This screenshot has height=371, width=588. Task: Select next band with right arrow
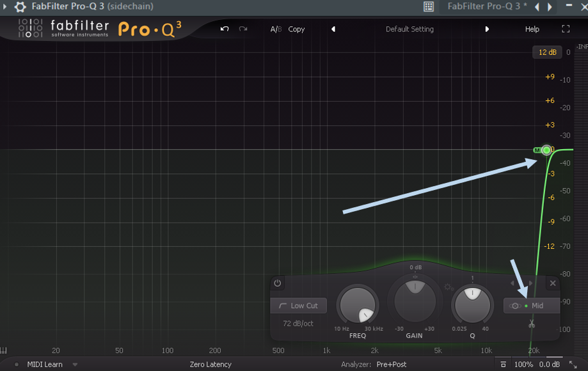click(x=530, y=283)
